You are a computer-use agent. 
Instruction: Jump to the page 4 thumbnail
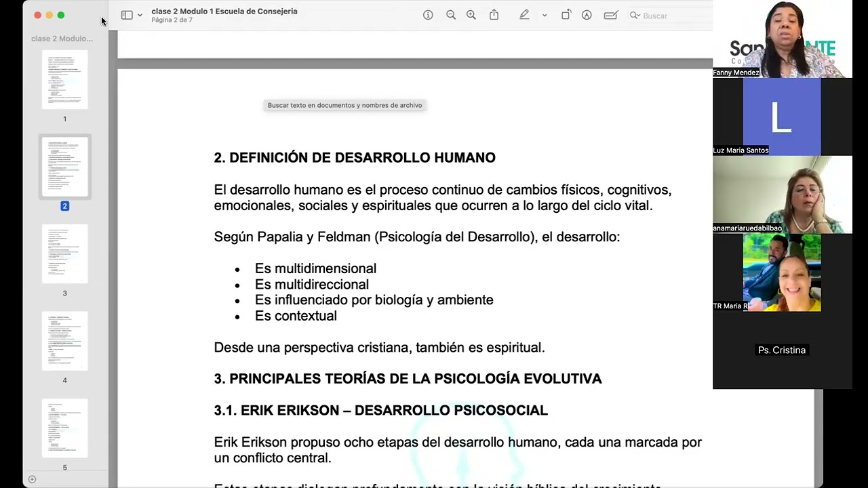click(65, 341)
